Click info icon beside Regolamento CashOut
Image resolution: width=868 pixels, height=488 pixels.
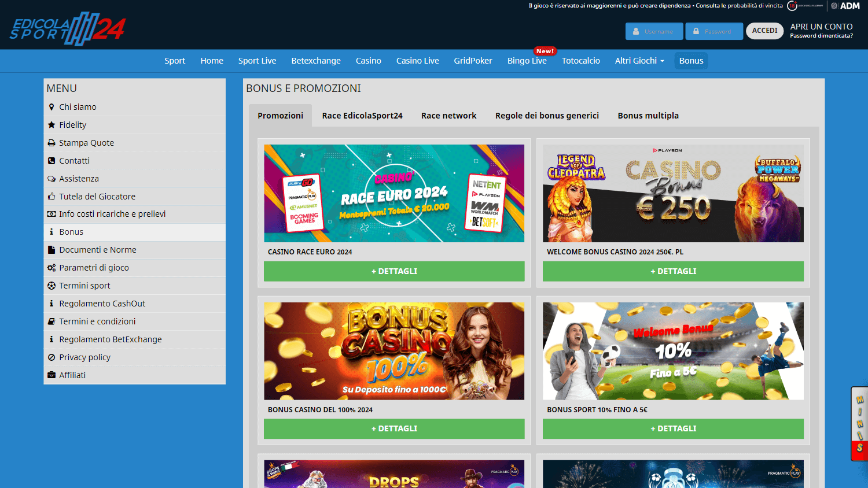click(52, 304)
